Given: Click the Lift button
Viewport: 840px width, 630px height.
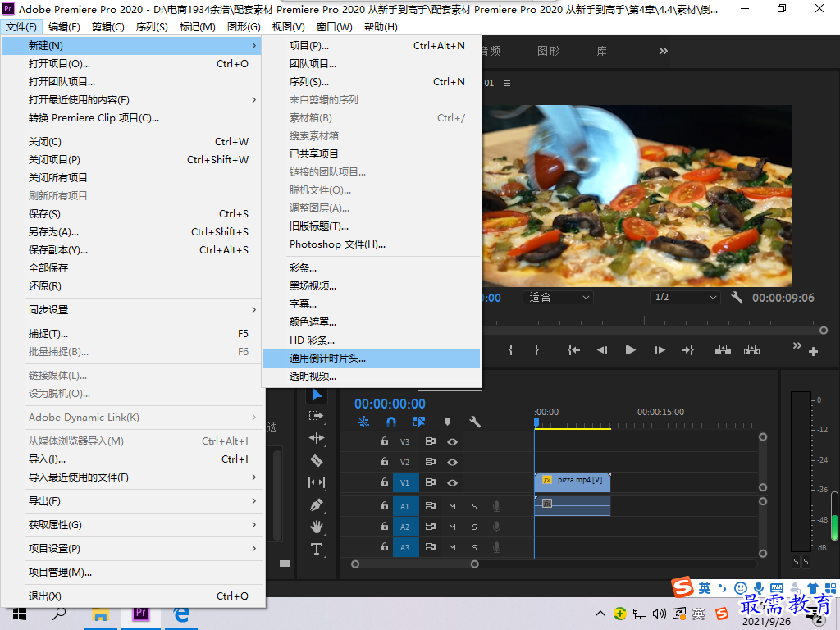Looking at the screenshot, I should 723,349.
